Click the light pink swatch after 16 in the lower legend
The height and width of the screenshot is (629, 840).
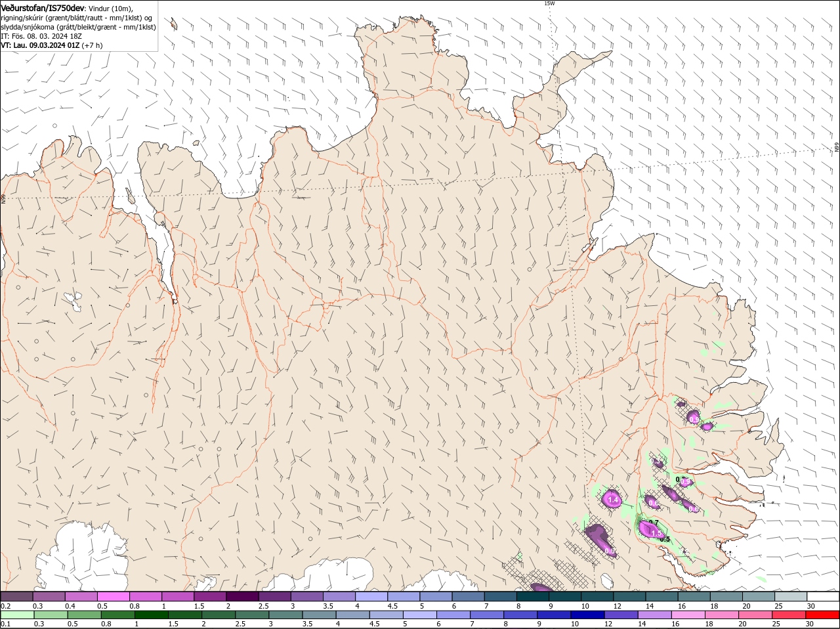(689, 615)
